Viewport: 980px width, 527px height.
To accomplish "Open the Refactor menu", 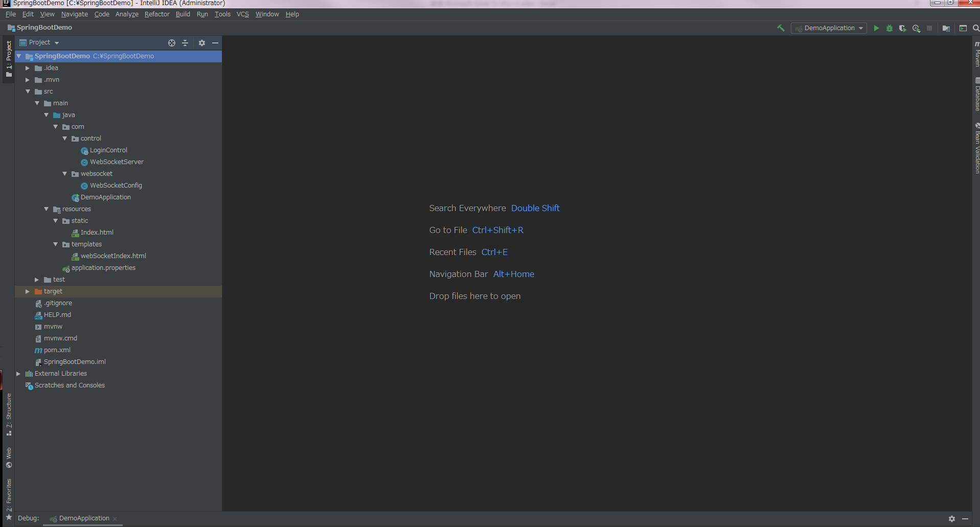I will (157, 14).
